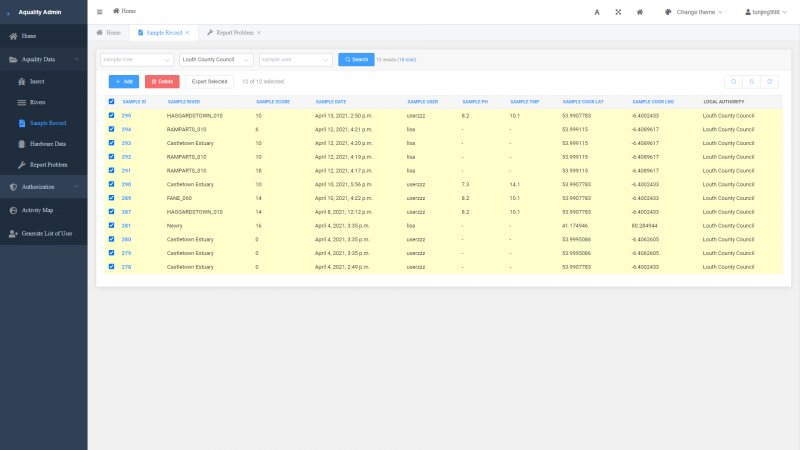This screenshot has width=800, height=450.
Task: Open Hardware Data in the sidebar
Action: (44, 144)
